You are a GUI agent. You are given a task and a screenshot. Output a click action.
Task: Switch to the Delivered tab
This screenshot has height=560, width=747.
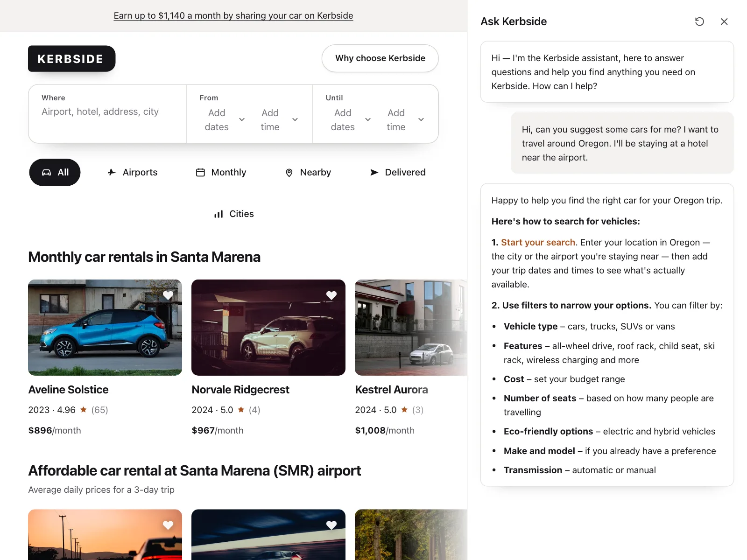point(397,173)
